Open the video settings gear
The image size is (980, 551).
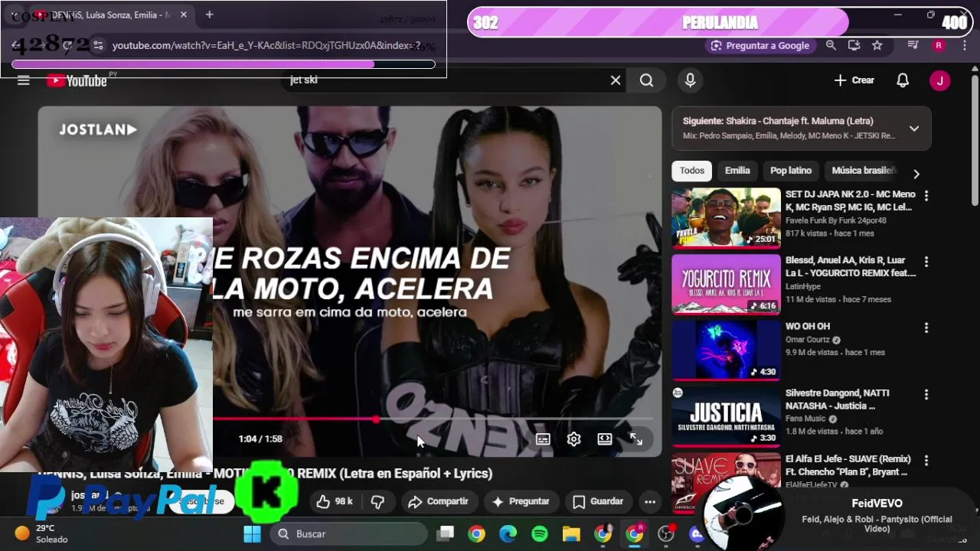point(573,439)
